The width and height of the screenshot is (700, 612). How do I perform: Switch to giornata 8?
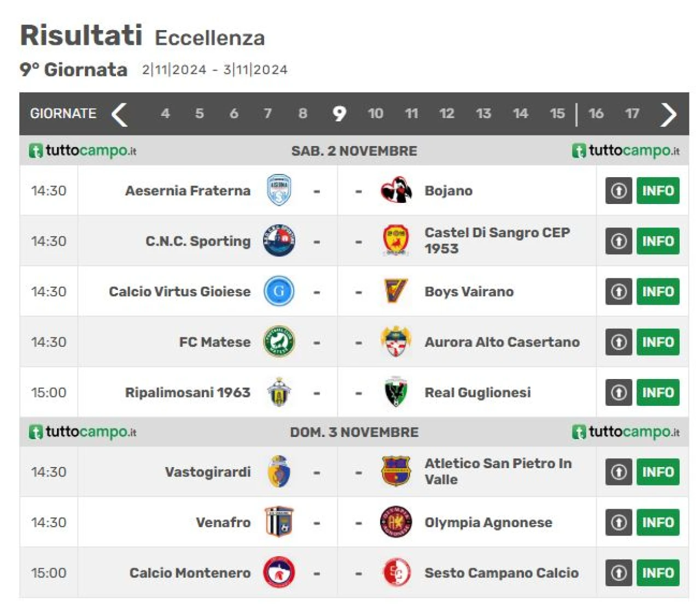pyautogui.click(x=302, y=114)
